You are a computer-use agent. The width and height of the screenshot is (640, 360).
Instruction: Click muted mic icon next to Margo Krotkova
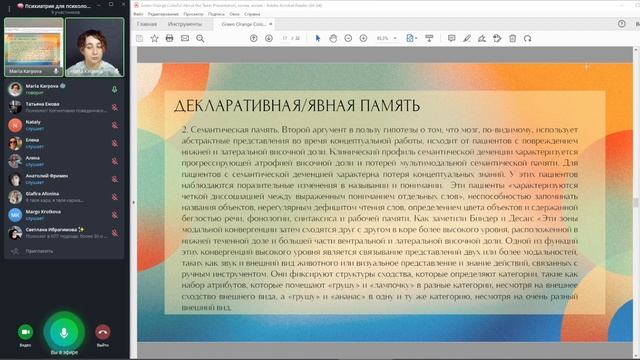coord(115,215)
